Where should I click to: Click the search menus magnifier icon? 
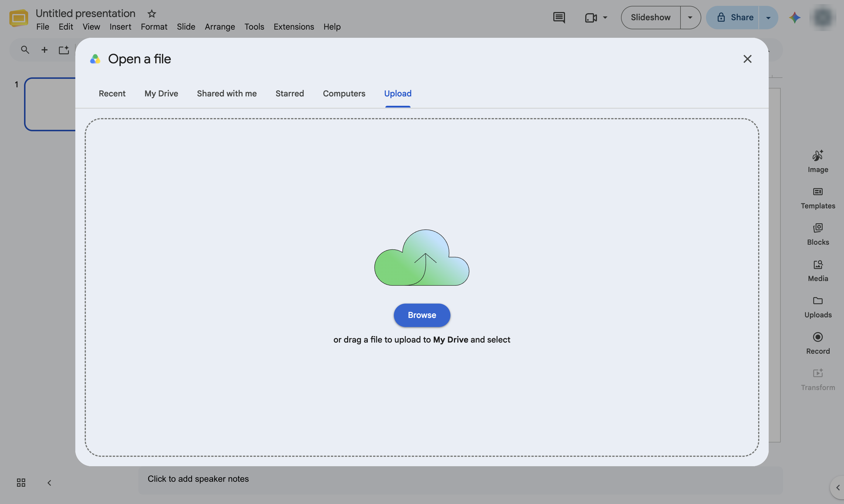(x=25, y=50)
